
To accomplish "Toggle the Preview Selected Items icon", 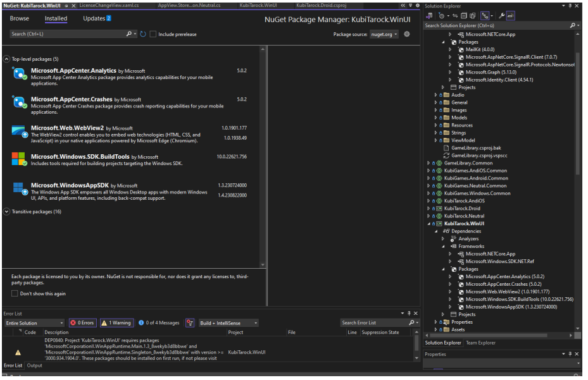I will 510,16.
